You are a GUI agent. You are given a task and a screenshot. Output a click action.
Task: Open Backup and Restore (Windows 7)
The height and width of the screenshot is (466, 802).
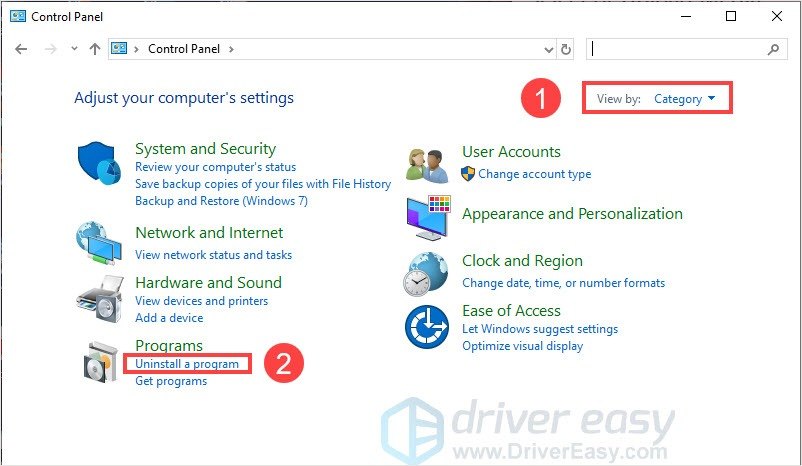coord(221,200)
